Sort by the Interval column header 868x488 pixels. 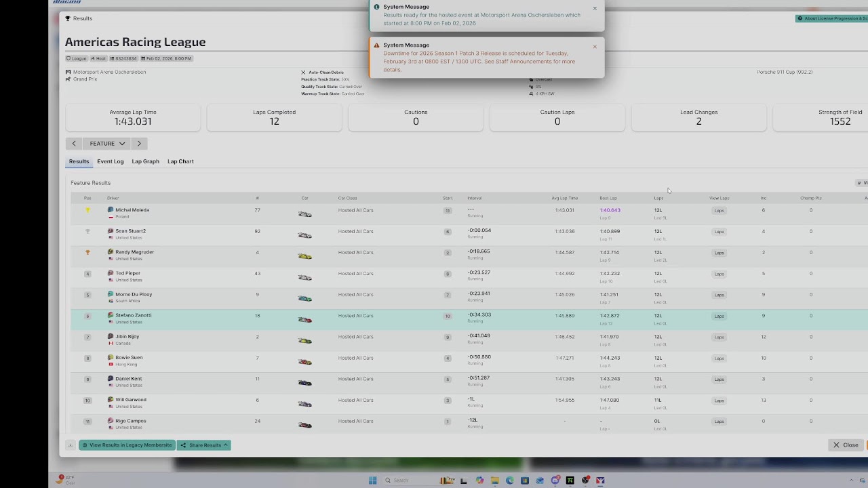point(475,198)
